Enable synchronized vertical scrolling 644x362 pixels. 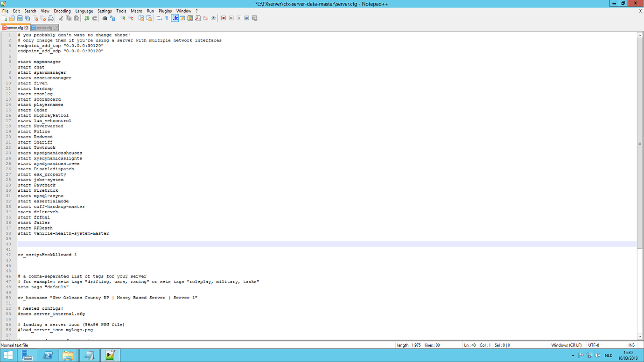pyautogui.click(x=141, y=18)
